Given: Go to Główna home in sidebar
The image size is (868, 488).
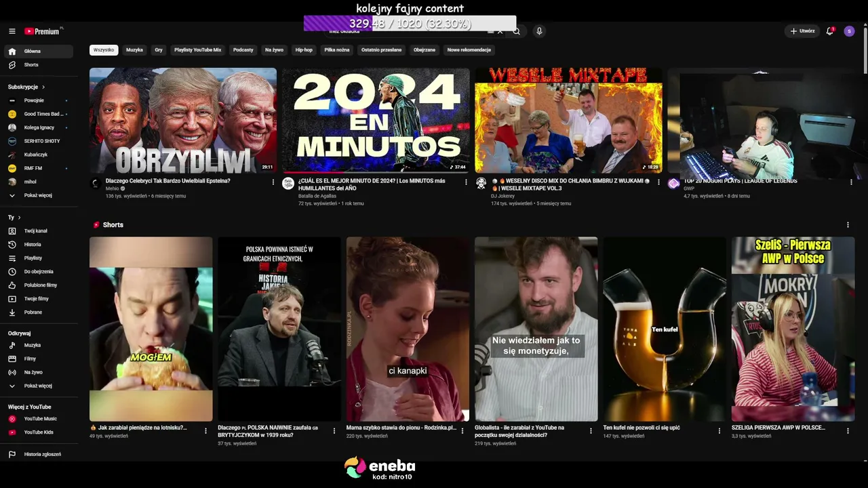Looking at the screenshot, I should coord(38,52).
